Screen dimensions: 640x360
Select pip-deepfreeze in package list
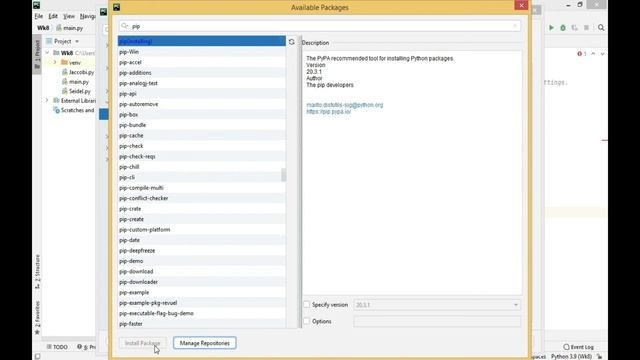point(202,251)
